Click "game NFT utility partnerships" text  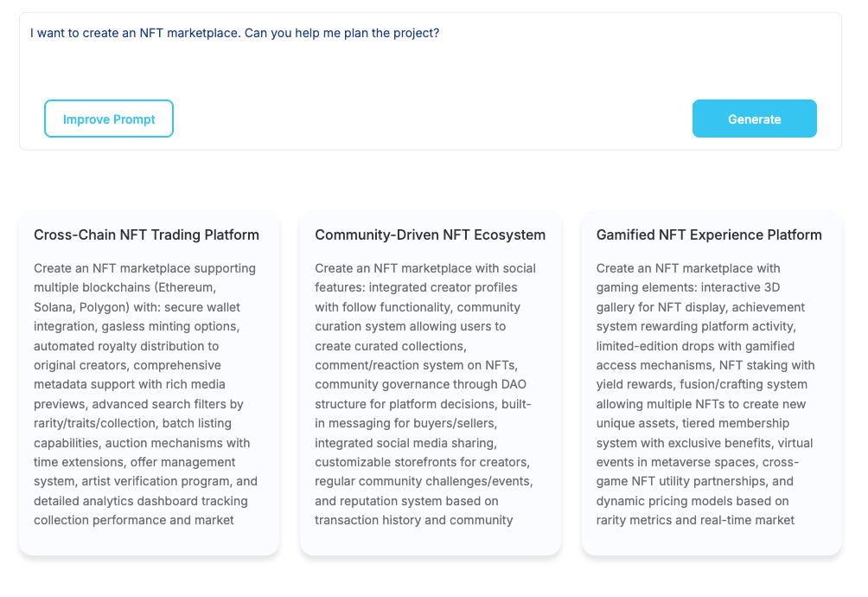click(682, 481)
